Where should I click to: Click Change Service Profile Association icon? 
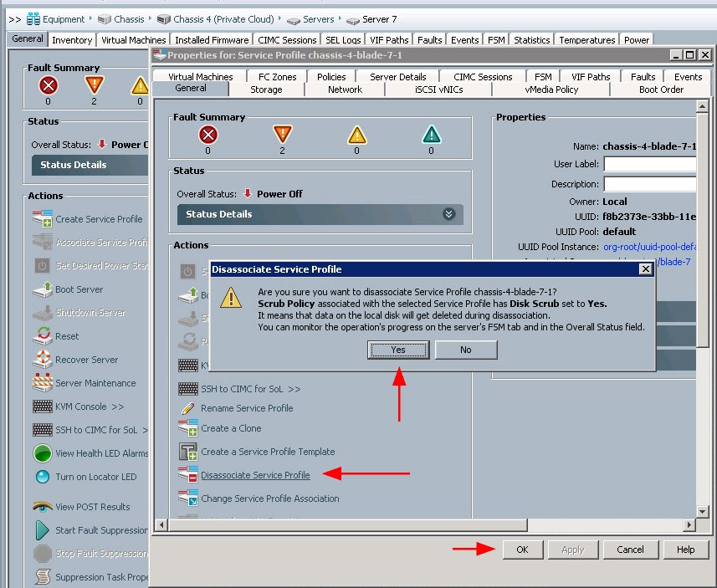click(188, 498)
